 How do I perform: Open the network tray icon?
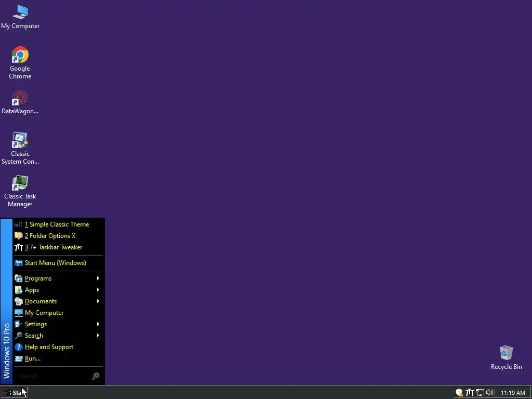coord(480,393)
